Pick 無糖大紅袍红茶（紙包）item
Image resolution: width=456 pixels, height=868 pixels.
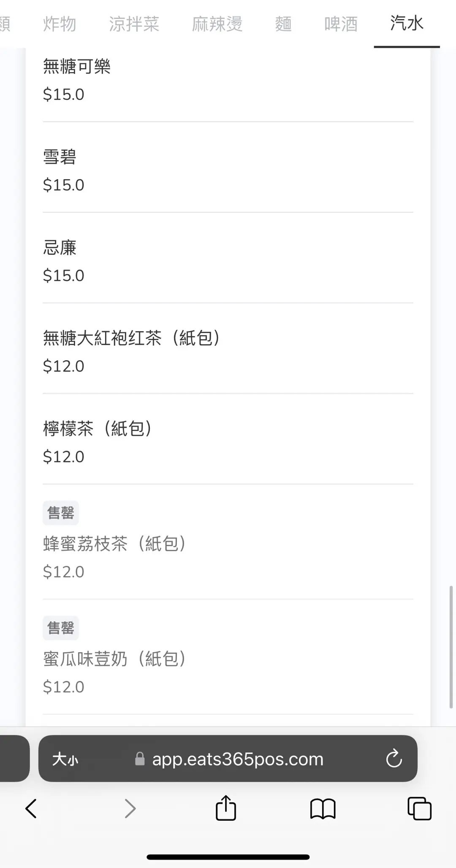tap(131, 338)
